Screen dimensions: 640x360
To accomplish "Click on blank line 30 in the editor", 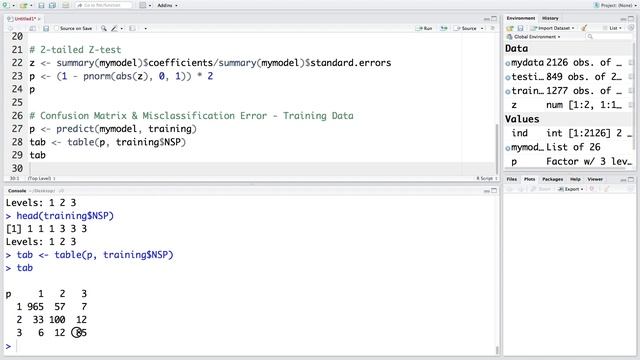I will [261, 168].
